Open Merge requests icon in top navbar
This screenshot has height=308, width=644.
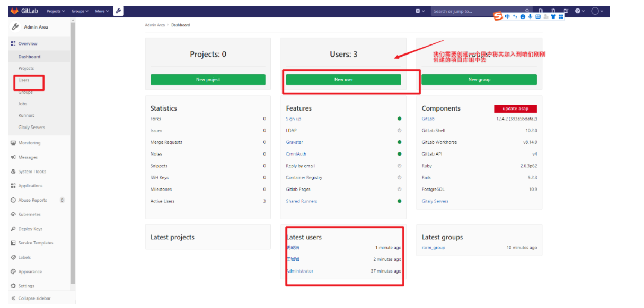click(553, 11)
